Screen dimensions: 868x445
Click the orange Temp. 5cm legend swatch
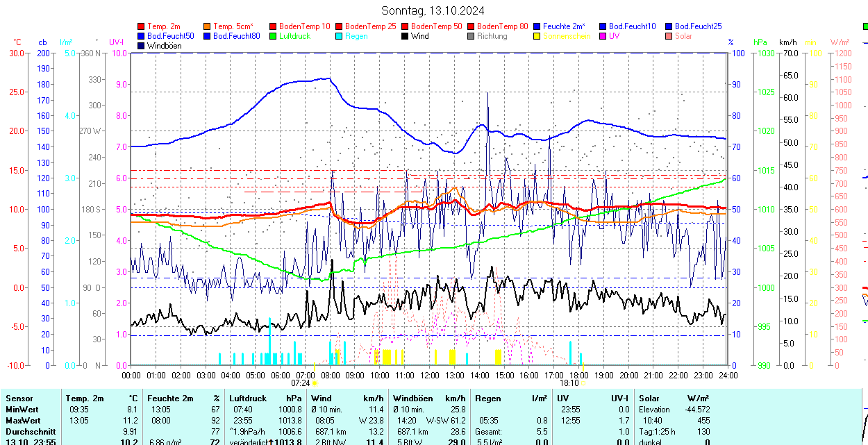(208, 26)
